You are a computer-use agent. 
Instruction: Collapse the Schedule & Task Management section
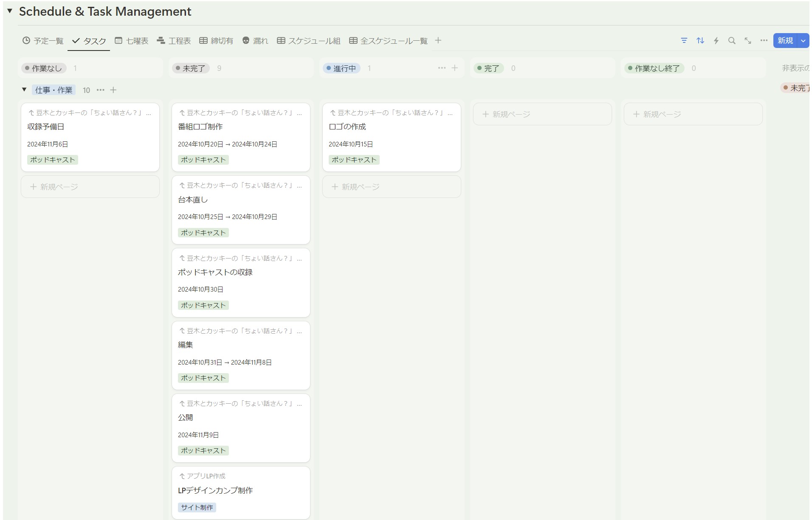pyautogui.click(x=10, y=11)
